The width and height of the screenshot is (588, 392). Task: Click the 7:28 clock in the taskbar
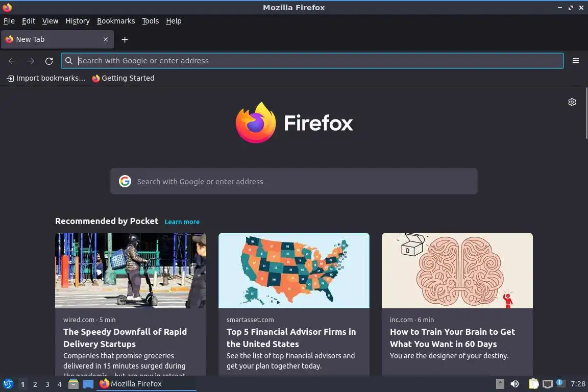[x=578, y=384]
